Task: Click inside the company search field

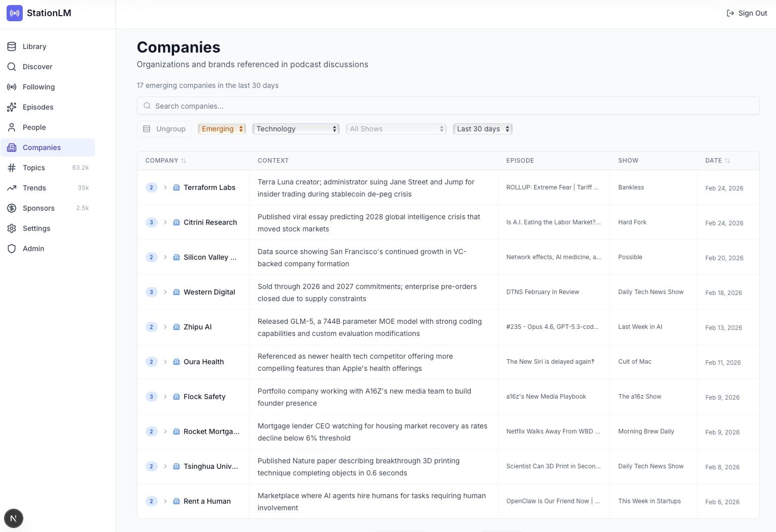Action: pos(448,106)
